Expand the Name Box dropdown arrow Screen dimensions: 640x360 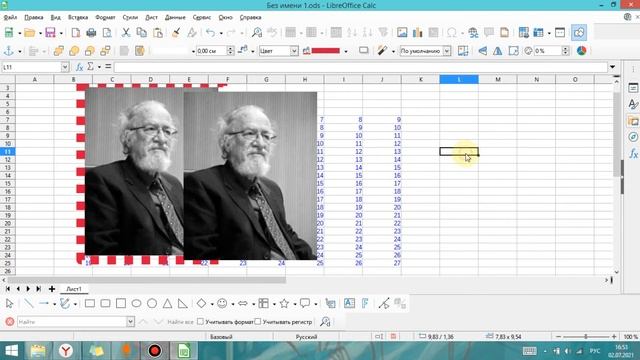coord(64,67)
